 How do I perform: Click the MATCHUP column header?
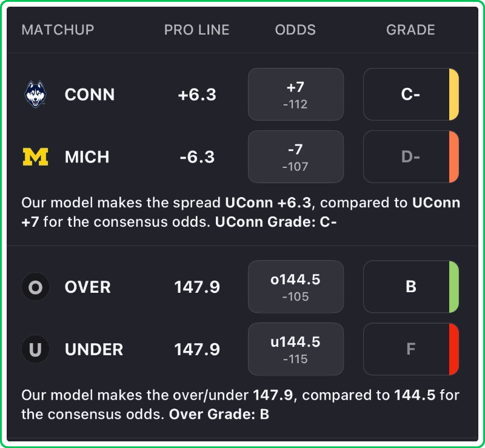pyautogui.click(x=58, y=30)
